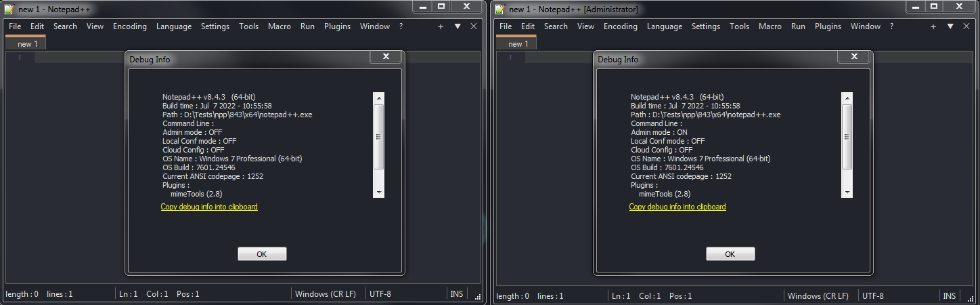
Task: Click OK in the left Debug Info dialog
Action: tap(262, 254)
